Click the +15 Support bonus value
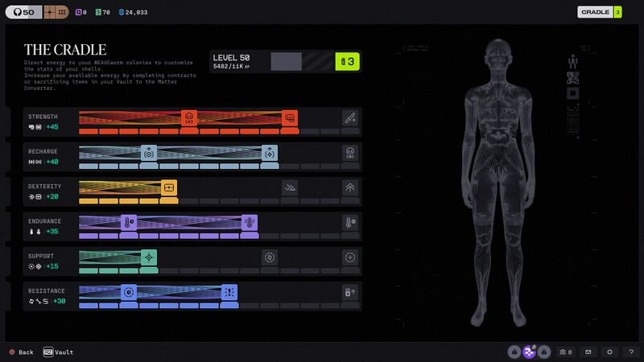This screenshot has width=644, height=362. tap(52, 267)
